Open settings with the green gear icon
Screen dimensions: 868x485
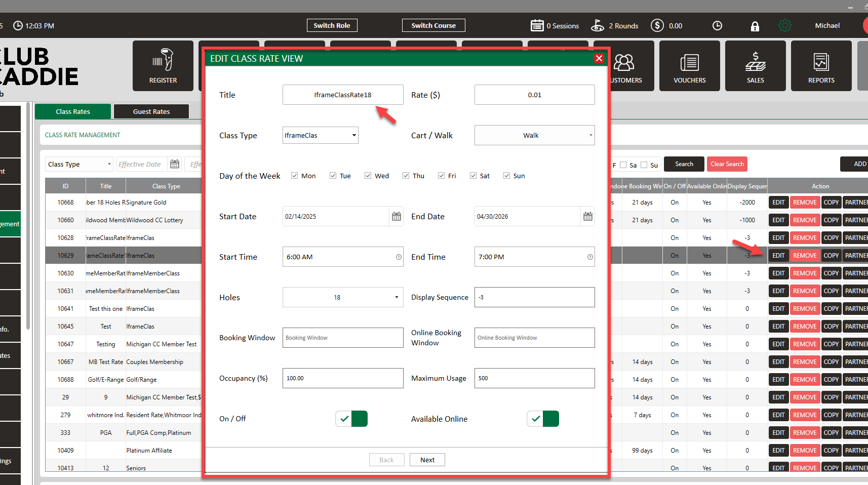[784, 26]
